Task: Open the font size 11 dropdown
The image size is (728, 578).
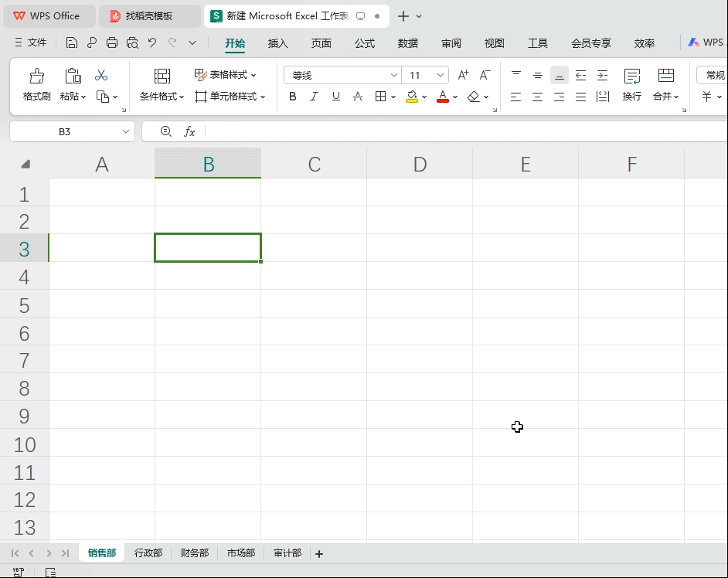Action: pyautogui.click(x=441, y=75)
